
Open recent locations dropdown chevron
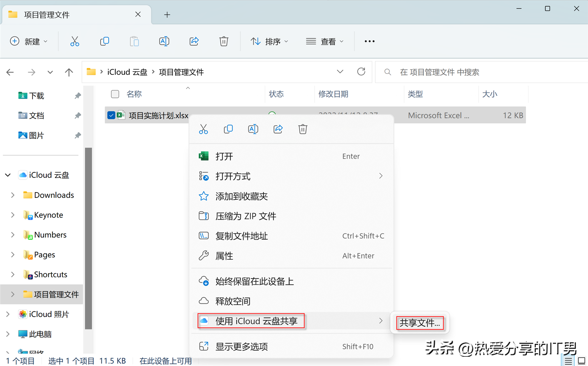point(50,72)
